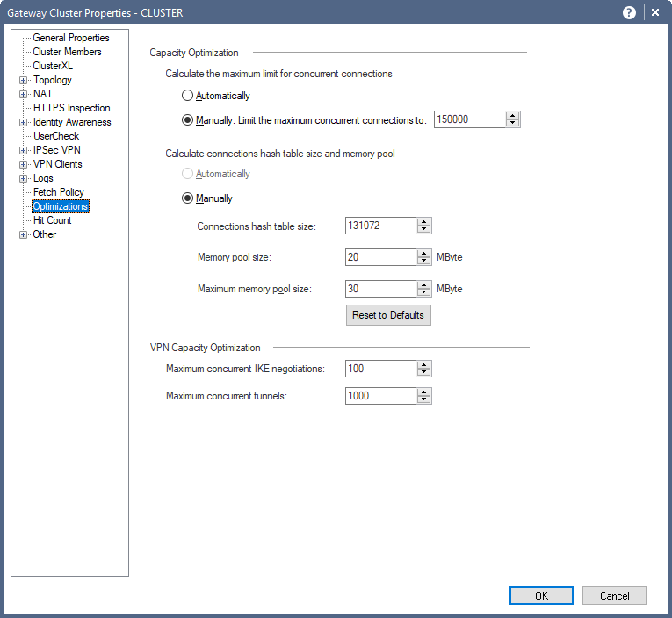Select Optimizations in the tree

61,206
